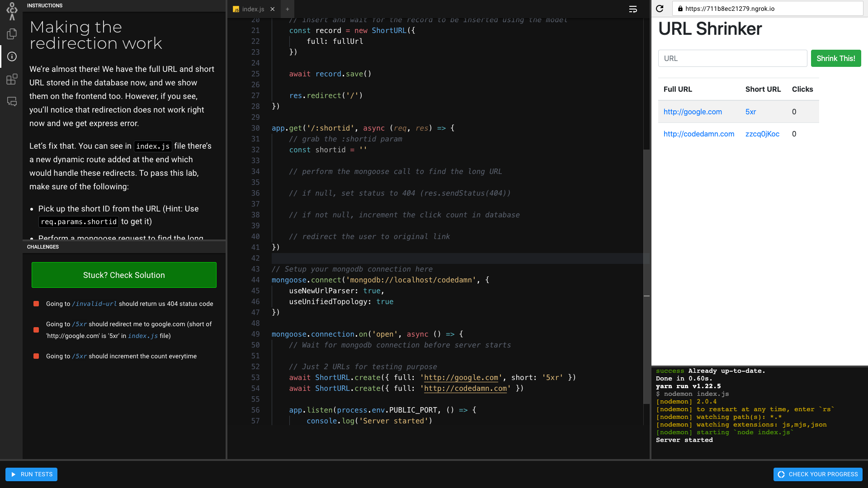The width and height of the screenshot is (868, 488).
Task: Open the chat feedback icon in sidebar
Action: coord(12,102)
